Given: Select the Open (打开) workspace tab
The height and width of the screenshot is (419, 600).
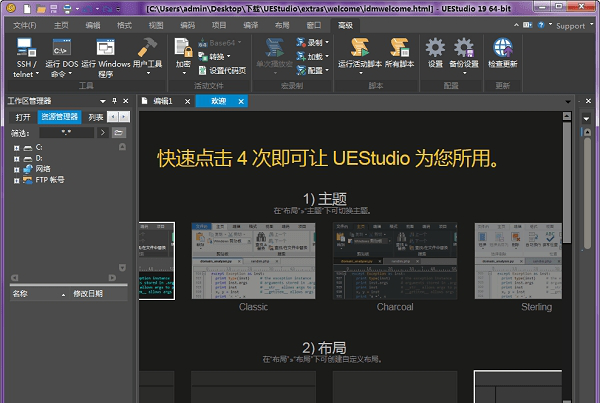Looking at the screenshot, I should [x=23, y=117].
